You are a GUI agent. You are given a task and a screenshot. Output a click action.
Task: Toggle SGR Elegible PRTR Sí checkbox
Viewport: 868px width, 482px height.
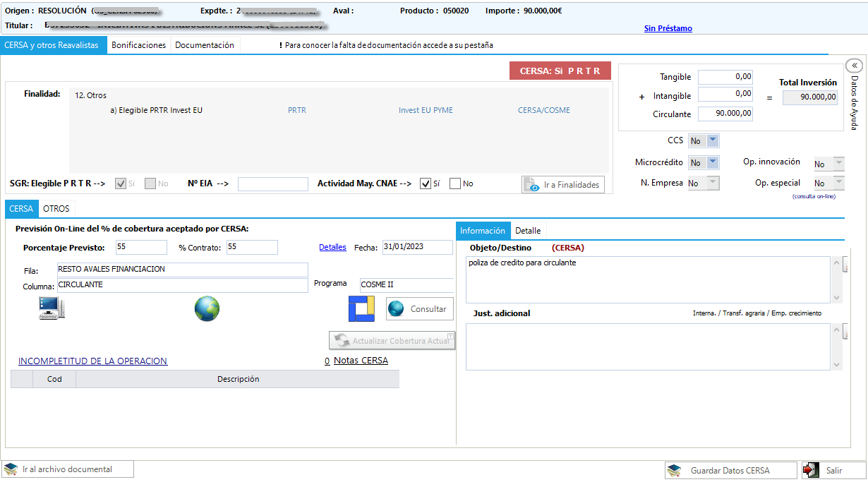click(121, 183)
